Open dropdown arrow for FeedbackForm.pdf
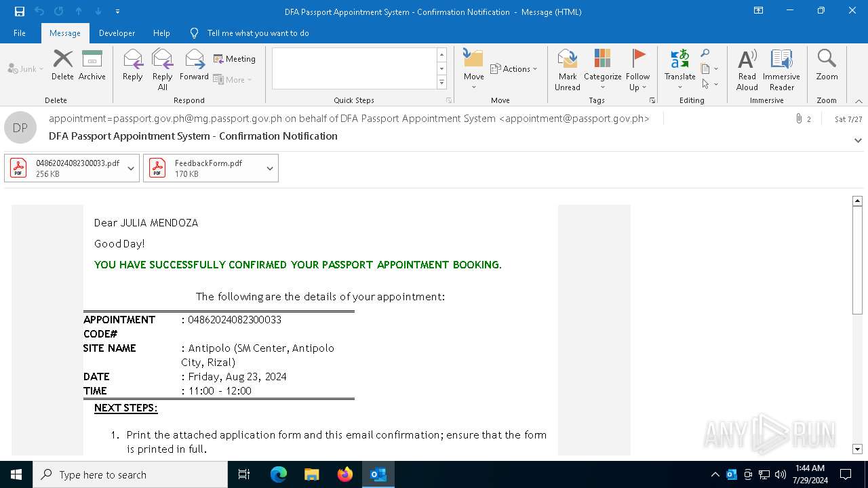Image resolution: width=868 pixels, height=488 pixels. coord(270,168)
